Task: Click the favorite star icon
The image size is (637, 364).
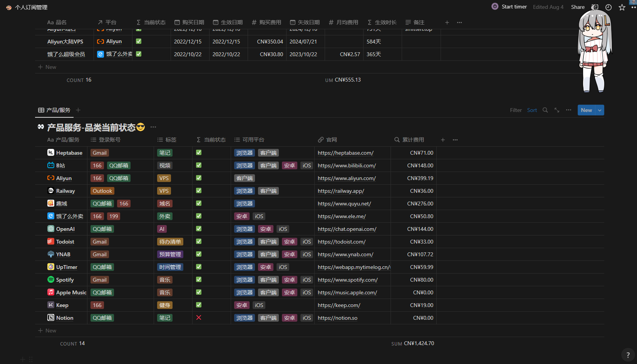Action: (x=622, y=7)
